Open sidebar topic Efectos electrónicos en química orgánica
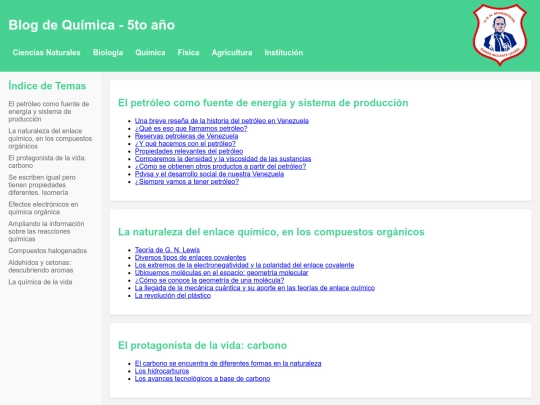This screenshot has height=405, width=540. click(43, 208)
